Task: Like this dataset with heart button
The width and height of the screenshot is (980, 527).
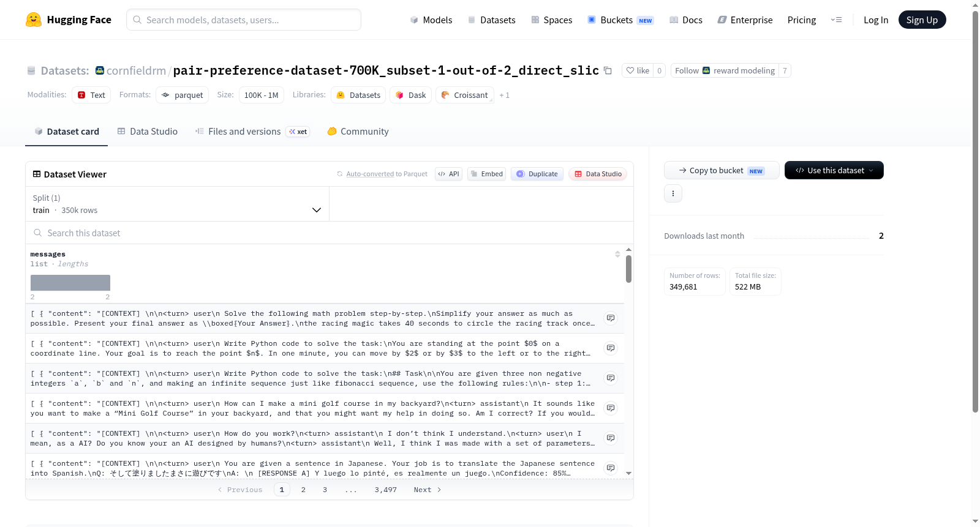Action: click(x=638, y=70)
